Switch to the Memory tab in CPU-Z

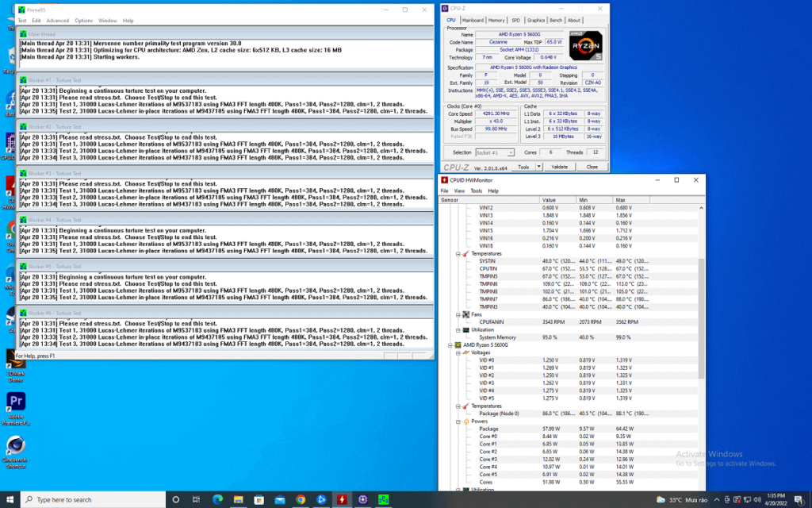click(x=496, y=20)
